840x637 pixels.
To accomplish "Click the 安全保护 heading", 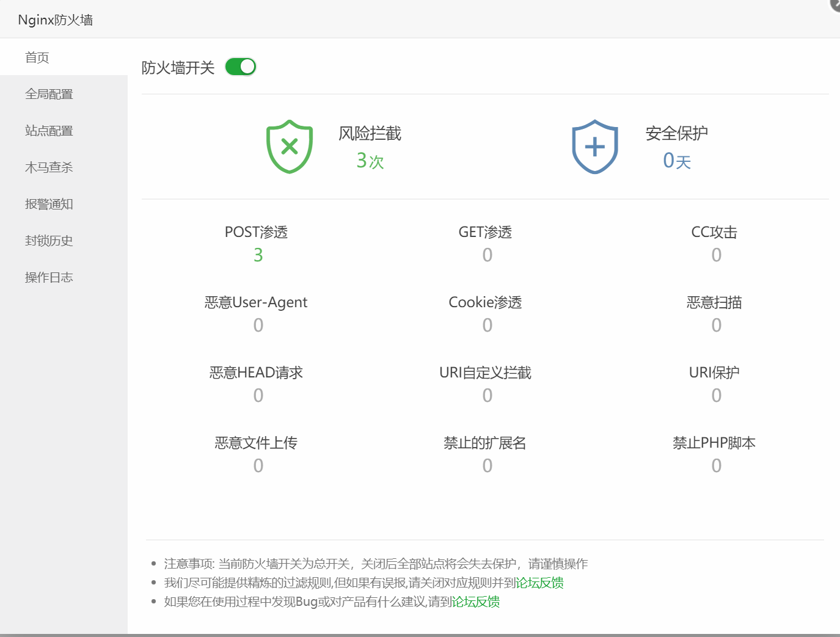I will click(x=677, y=133).
